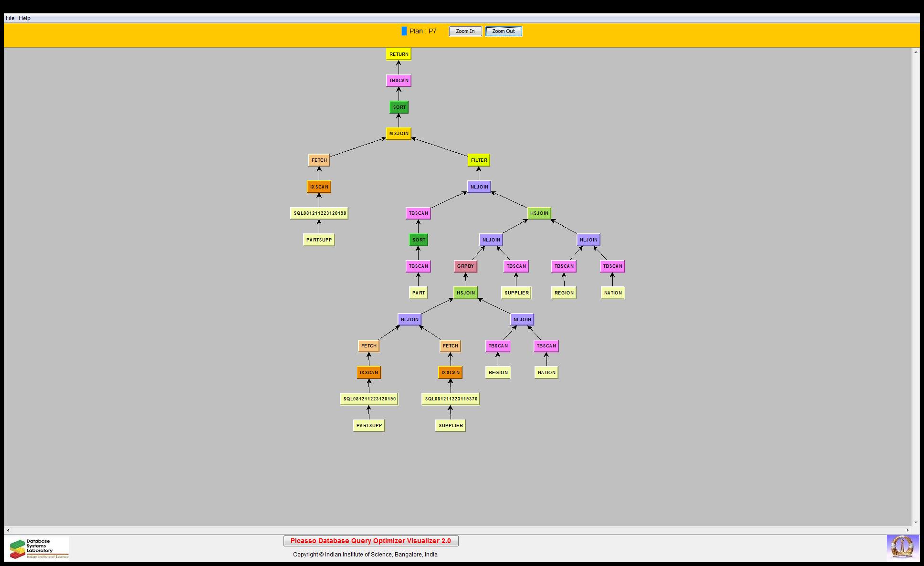Viewport: 924px width, 566px height.
Task: Click the Indian Institute of Science emblem
Action: click(903, 547)
